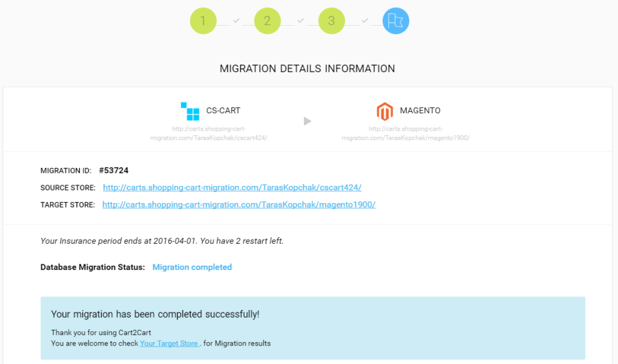Click the step 2 circle in wizard
The height and width of the screenshot is (364, 618).
pyautogui.click(x=267, y=21)
